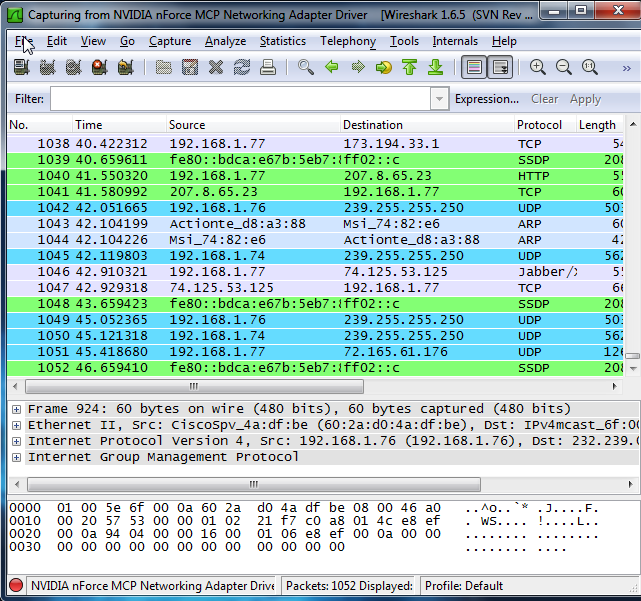Print packets printer icon
The width and height of the screenshot is (641, 601).
click(x=268, y=67)
